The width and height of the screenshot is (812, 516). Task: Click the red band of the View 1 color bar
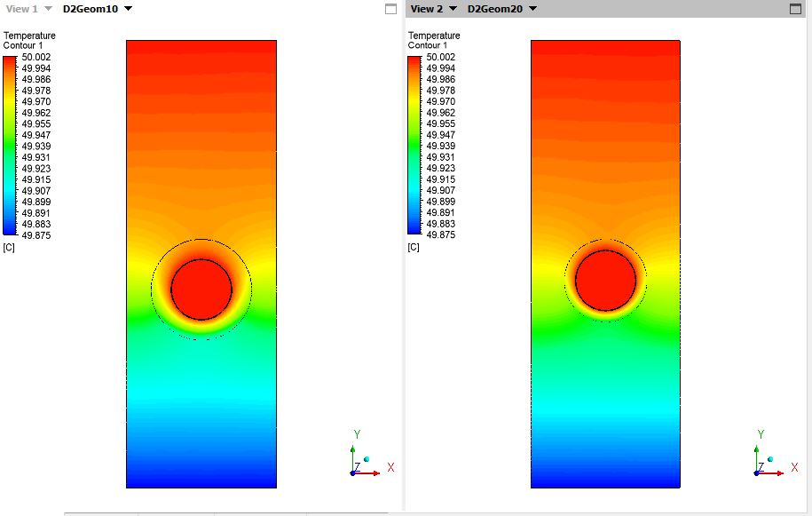click(11, 58)
